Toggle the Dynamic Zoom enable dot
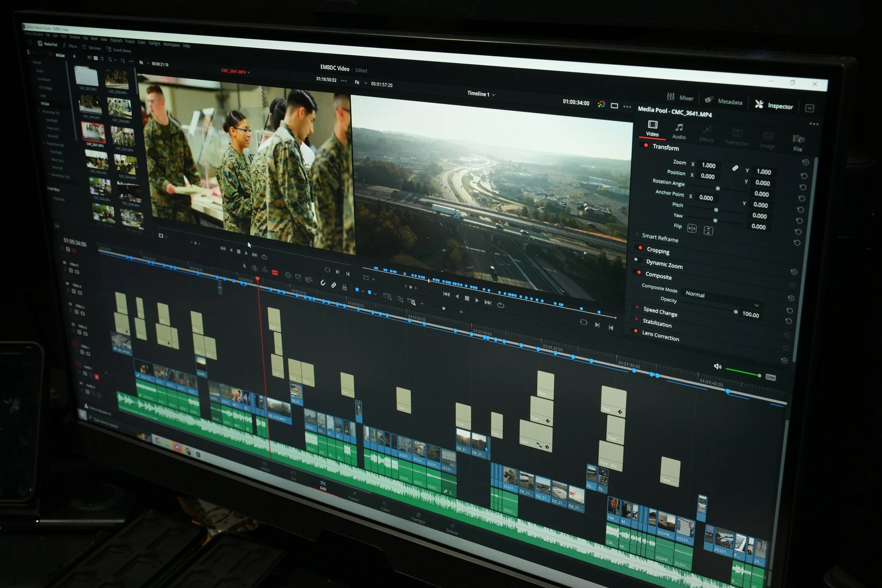 click(x=636, y=260)
